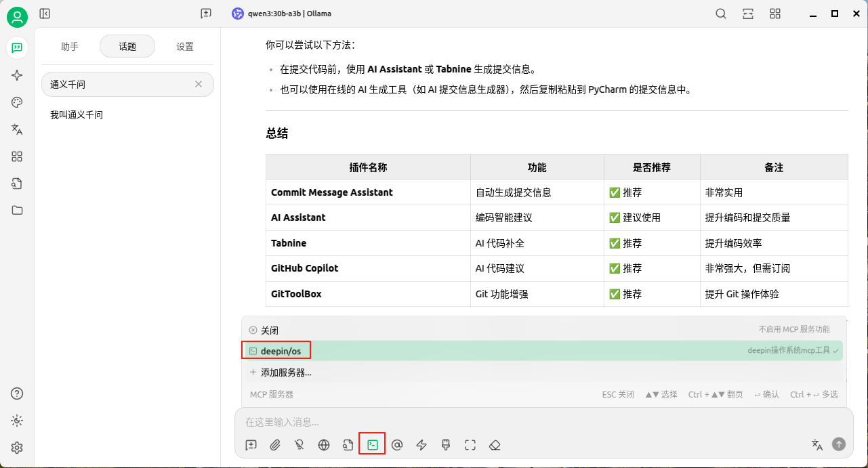Toggle the lightbulb thinking option
Screen dimensions: 868x468
(299, 445)
